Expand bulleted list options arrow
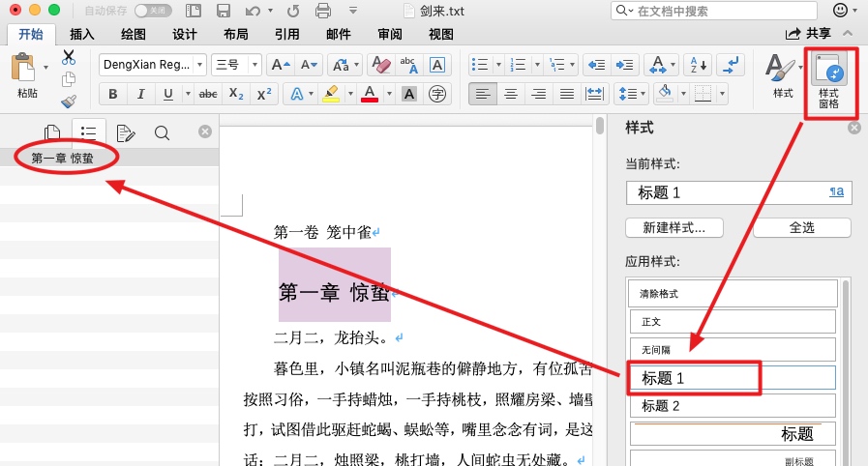 (x=498, y=65)
